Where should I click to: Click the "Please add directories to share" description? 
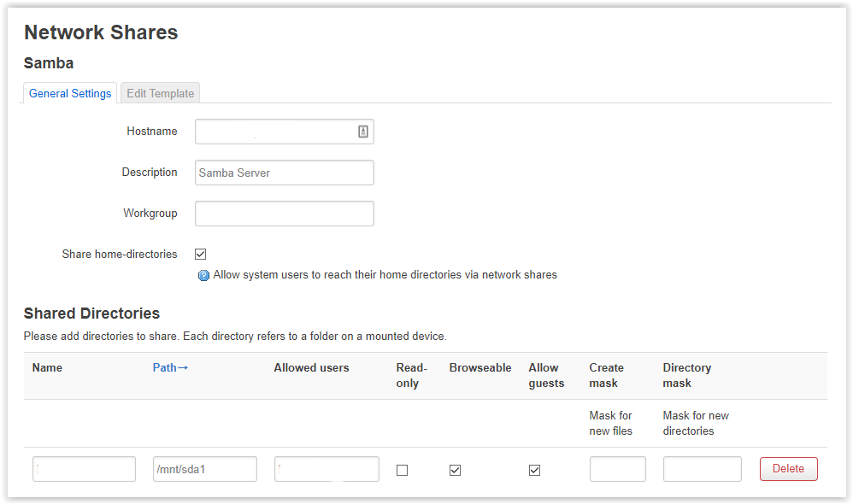tap(235, 336)
